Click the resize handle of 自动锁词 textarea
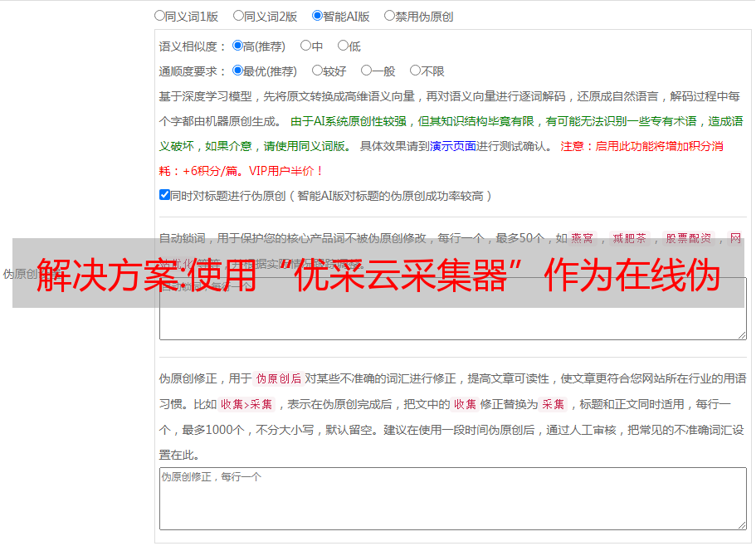The height and width of the screenshot is (546, 756). (742, 335)
